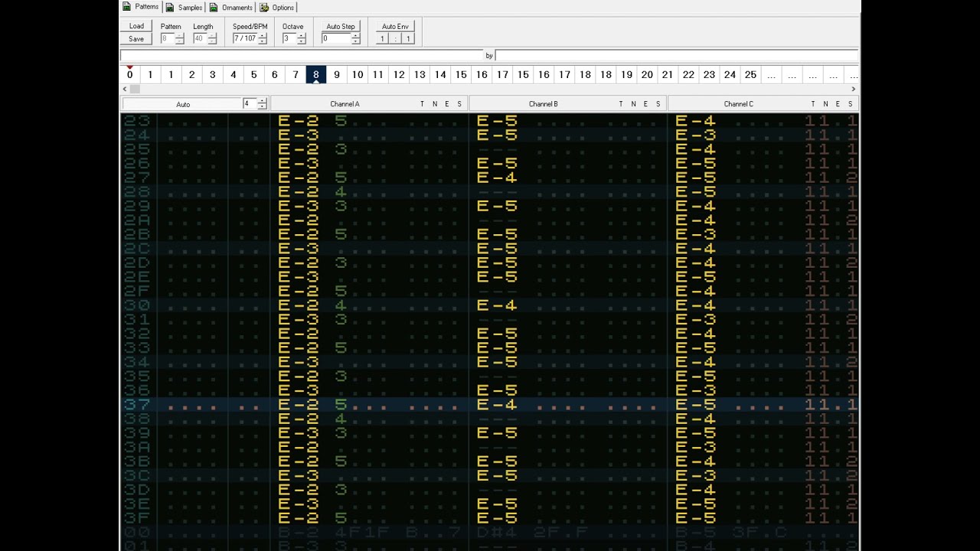Increase the Speed/BPM value with the up arrow
The image size is (980, 551).
pos(263,36)
